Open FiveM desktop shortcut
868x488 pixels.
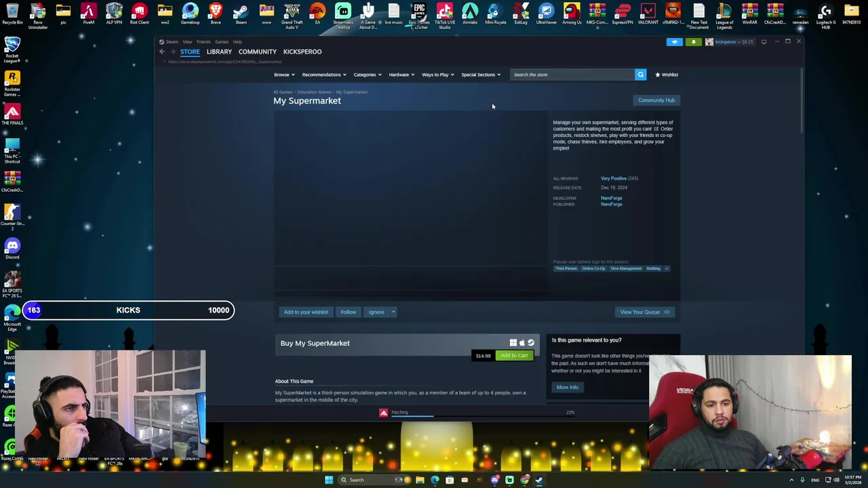pyautogui.click(x=88, y=14)
